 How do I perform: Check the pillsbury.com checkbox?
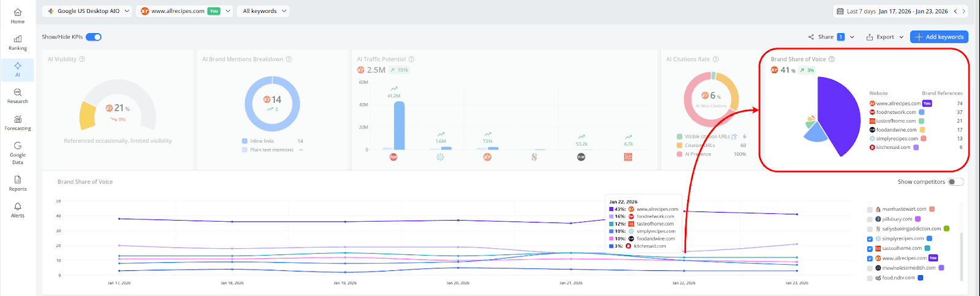[870, 219]
